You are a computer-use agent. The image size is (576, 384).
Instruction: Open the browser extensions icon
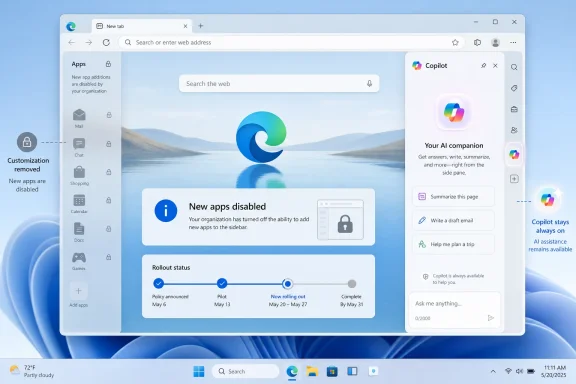click(x=477, y=43)
